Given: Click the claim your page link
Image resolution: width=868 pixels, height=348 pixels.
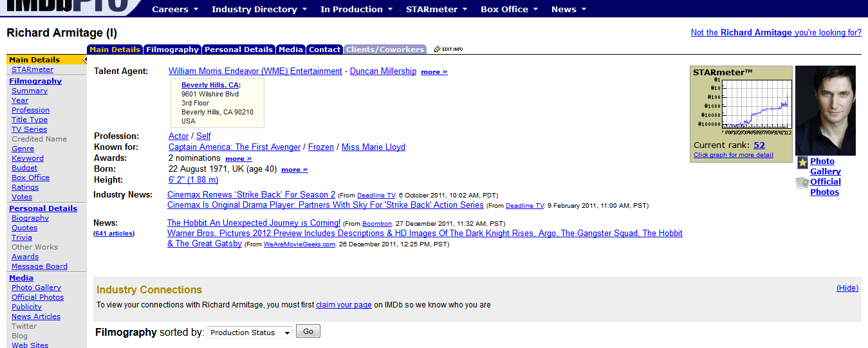Looking at the screenshot, I should point(344,305).
